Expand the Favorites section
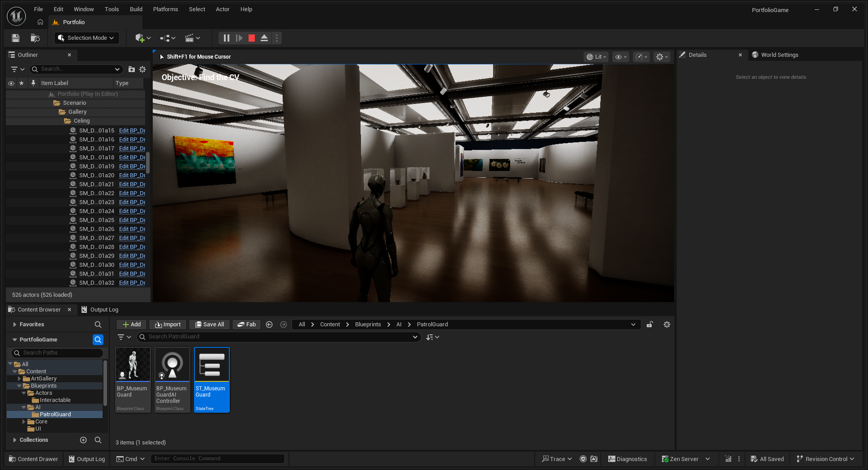 [x=15, y=325]
